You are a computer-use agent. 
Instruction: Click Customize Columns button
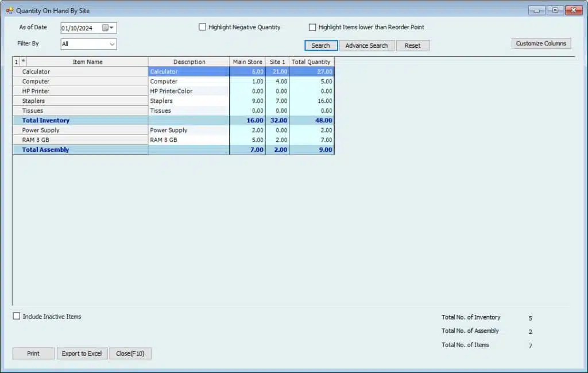pos(541,43)
